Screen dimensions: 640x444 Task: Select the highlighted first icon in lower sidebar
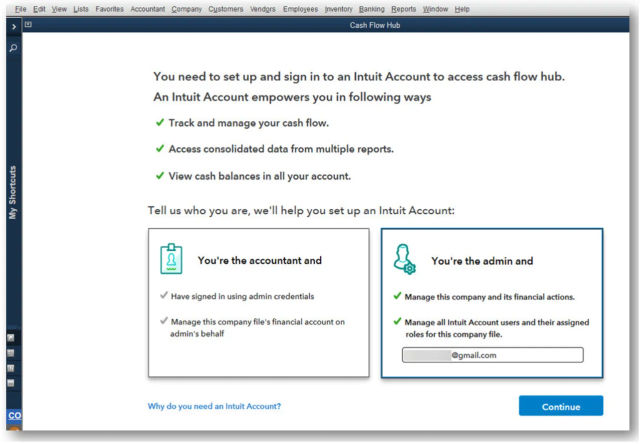click(x=11, y=338)
